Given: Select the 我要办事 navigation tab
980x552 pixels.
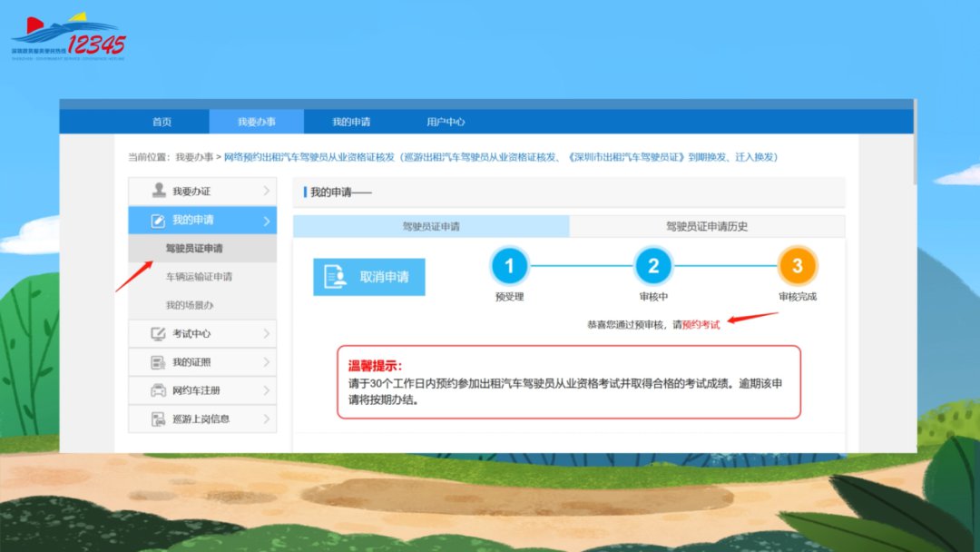Looking at the screenshot, I should (256, 122).
